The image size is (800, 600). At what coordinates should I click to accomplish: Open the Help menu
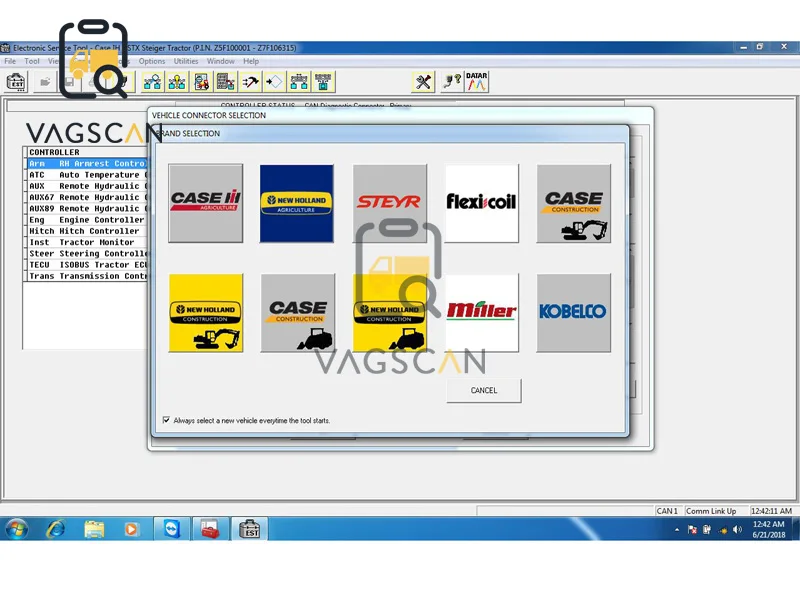tap(251, 61)
